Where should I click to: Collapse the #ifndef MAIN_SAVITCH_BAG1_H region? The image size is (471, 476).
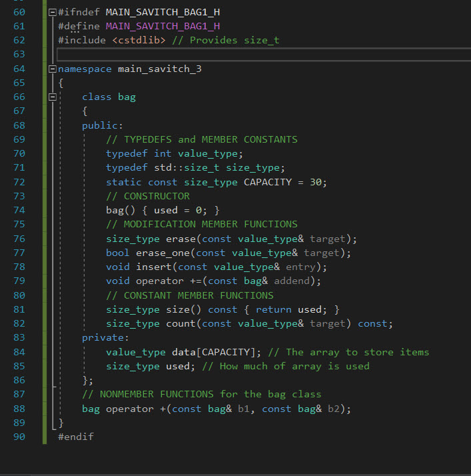pyautogui.click(x=53, y=12)
